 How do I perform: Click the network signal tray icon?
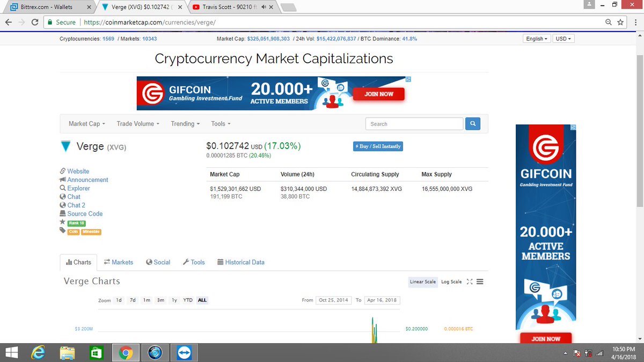pos(600,353)
